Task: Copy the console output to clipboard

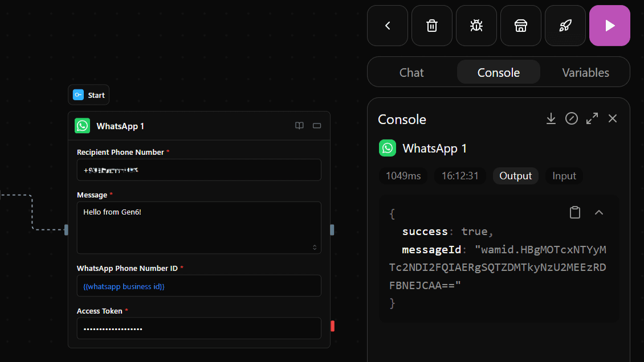Action: 574,212
